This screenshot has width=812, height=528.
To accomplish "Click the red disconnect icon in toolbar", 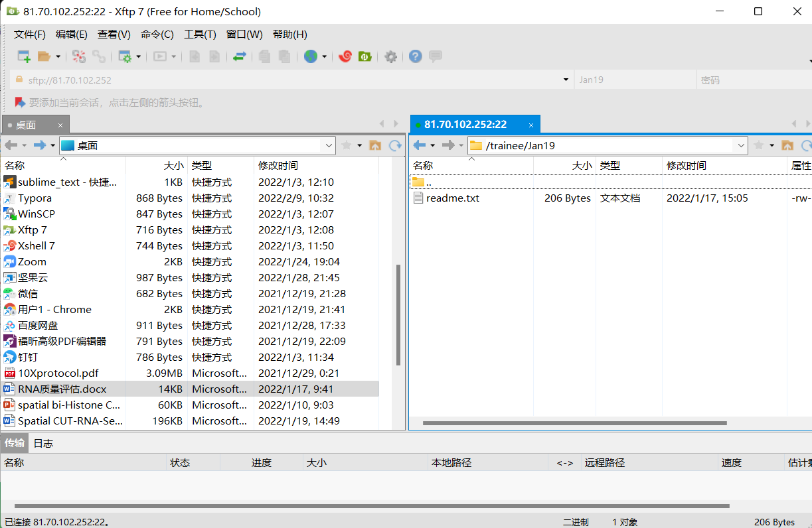I will click(79, 56).
